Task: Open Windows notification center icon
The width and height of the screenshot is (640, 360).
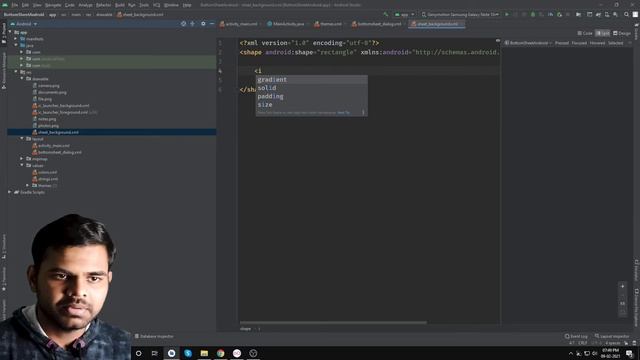Action: pos(629,353)
